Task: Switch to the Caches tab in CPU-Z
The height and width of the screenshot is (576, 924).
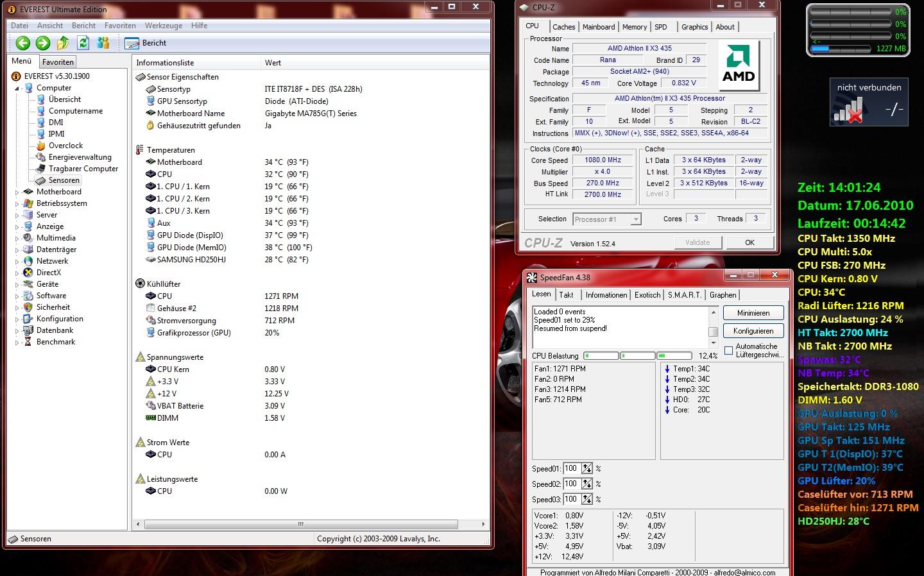Action: click(563, 27)
